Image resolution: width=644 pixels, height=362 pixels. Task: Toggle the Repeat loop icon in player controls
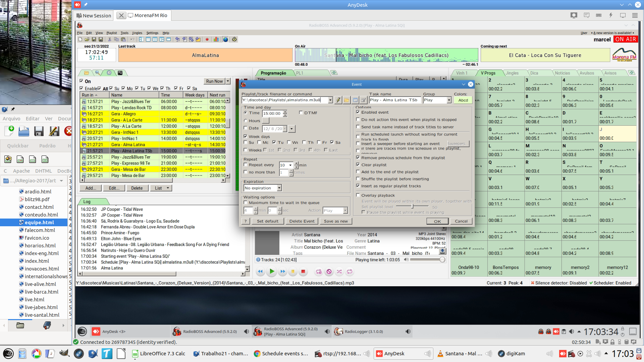pos(350,271)
